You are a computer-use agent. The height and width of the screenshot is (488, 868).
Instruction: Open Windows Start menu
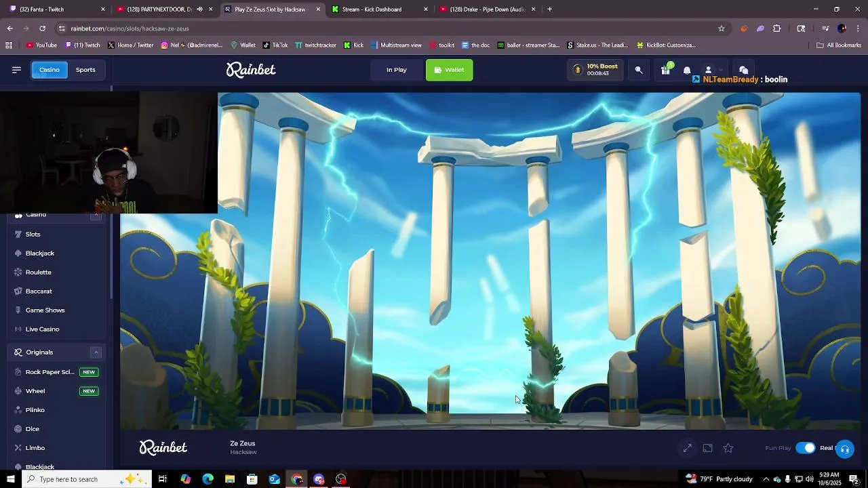click(10, 479)
